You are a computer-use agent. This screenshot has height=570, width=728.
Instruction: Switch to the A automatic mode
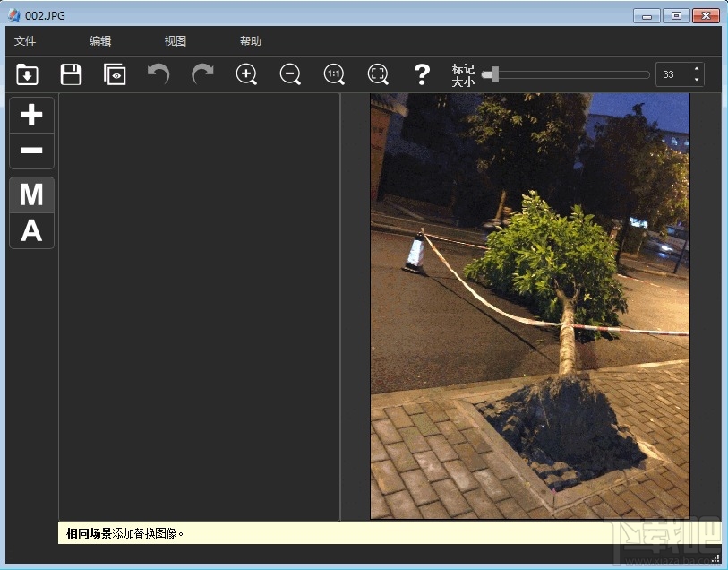click(x=31, y=231)
